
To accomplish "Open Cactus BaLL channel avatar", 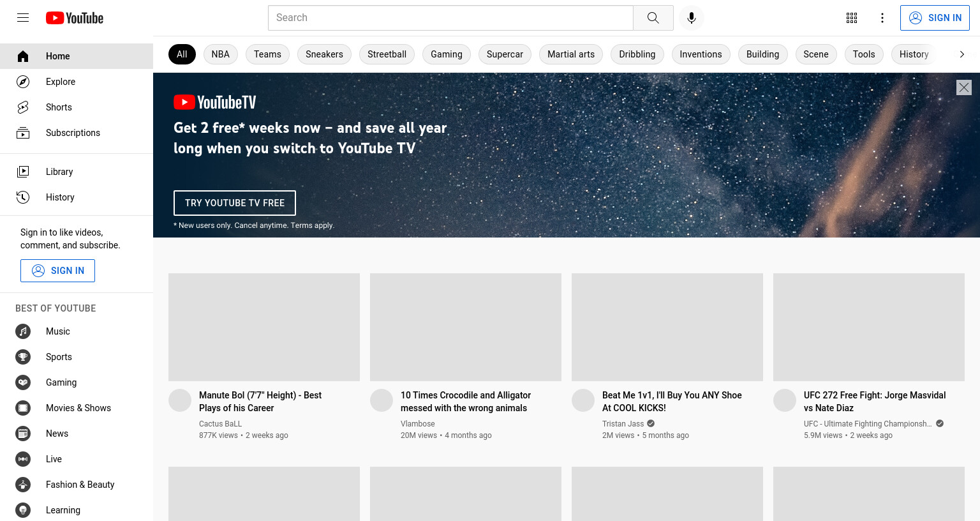I will (180, 400).
